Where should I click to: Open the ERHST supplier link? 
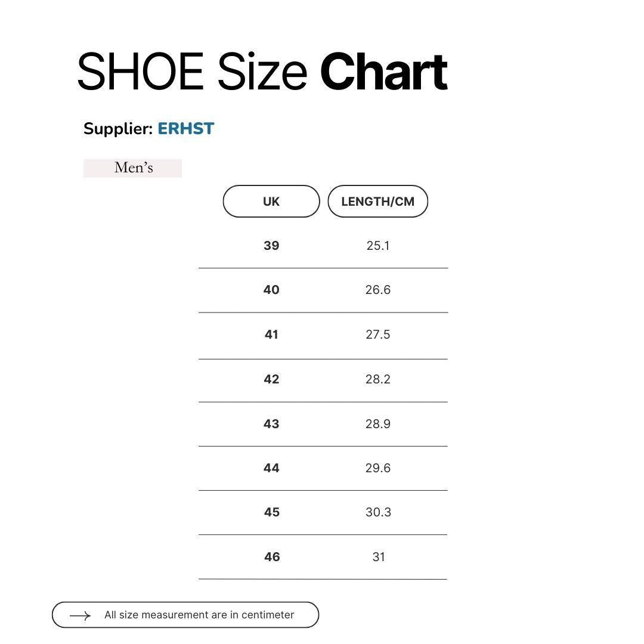186,129
